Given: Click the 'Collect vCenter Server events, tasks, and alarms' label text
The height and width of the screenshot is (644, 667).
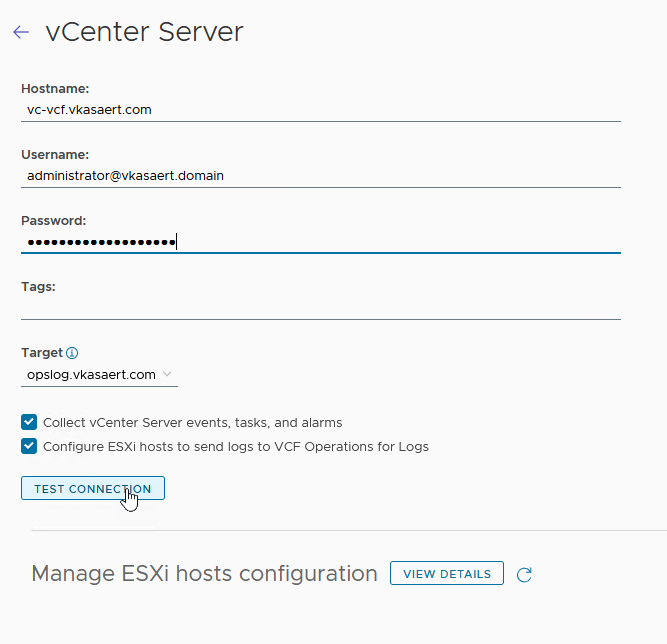Looking at the screenshot, I should [x=192, y=422].
